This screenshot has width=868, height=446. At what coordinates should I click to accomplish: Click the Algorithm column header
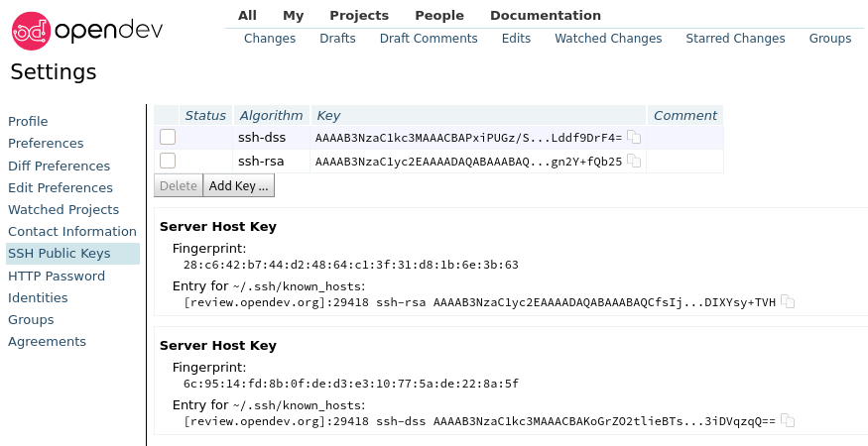(x=271, y=115)
